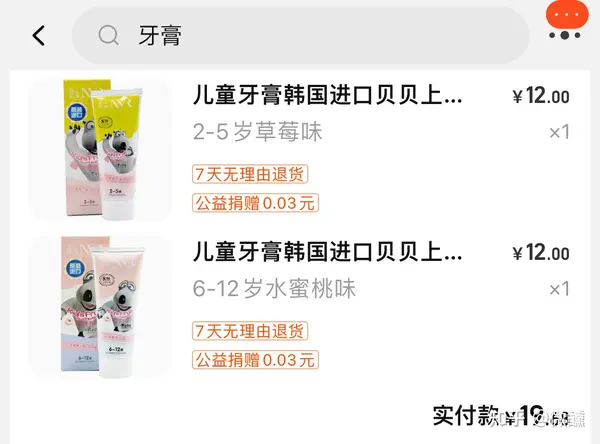Viewport: 600px width, 444px height.
Task: Tap first 公益捐赠0.03元 tag
Action: point(255,203)
